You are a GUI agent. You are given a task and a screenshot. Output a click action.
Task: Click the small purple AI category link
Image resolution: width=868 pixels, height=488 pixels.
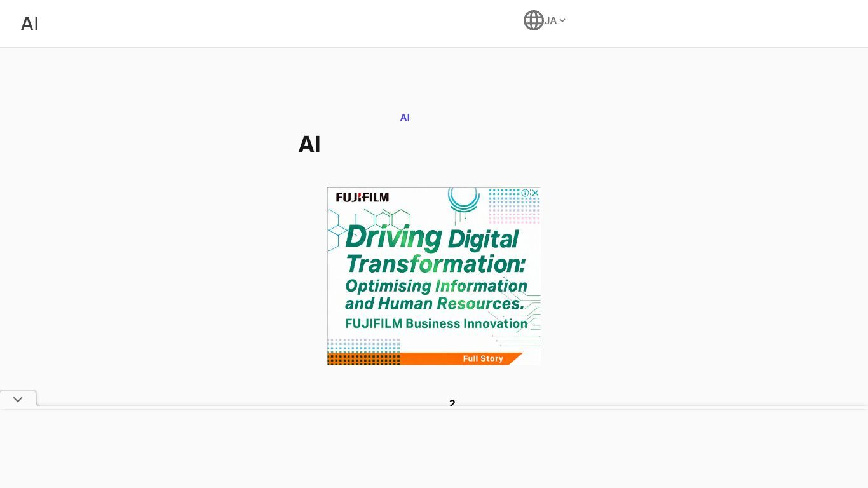coord(405,118)
